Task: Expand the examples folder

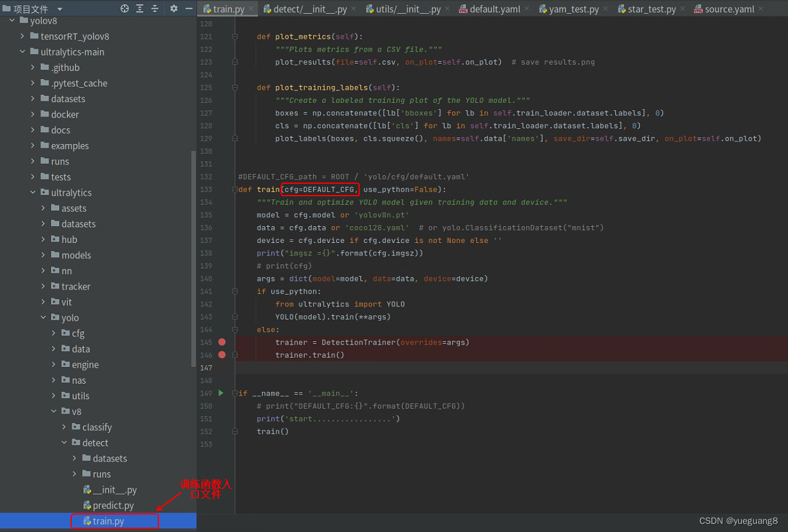Action: pos(33,146)
